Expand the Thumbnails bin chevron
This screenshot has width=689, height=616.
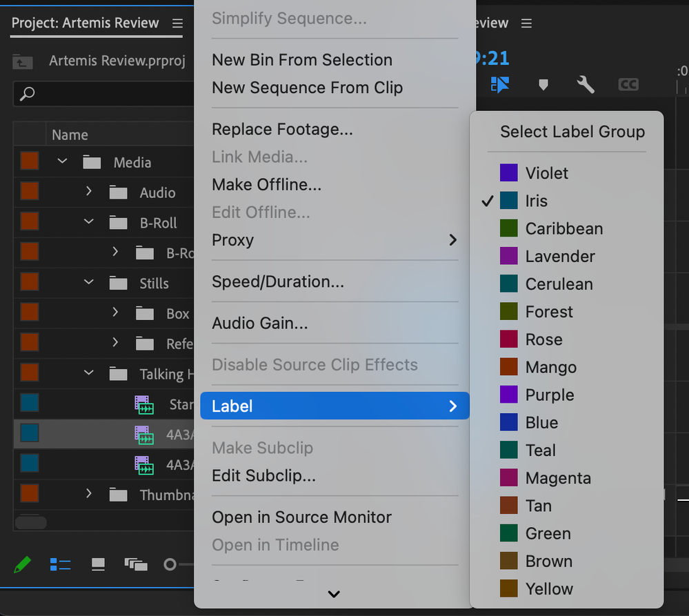(x=89, y=494)
